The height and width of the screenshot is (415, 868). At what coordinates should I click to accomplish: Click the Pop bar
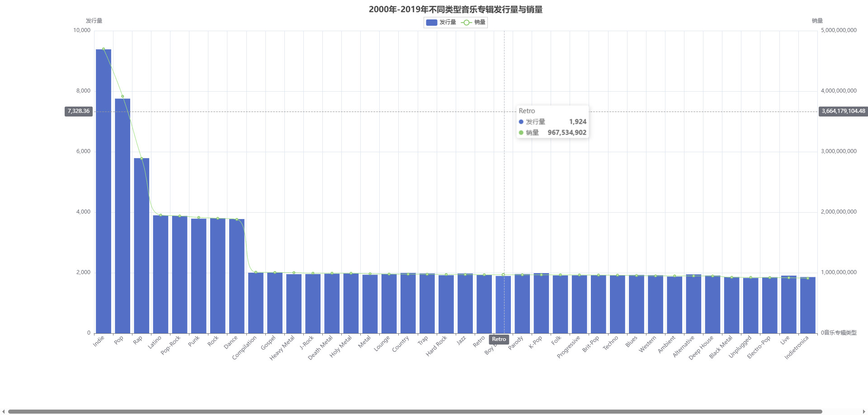click(123, 216)
